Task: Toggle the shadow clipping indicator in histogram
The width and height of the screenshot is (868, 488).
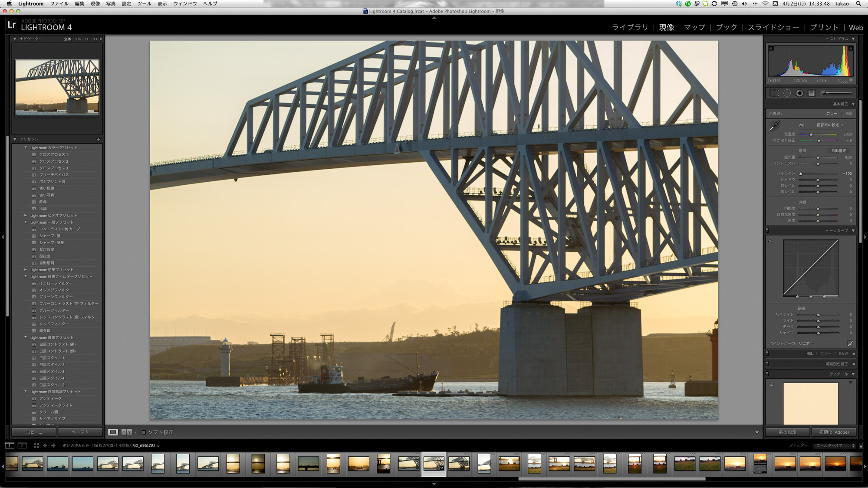Action: (x=771, y=48)
